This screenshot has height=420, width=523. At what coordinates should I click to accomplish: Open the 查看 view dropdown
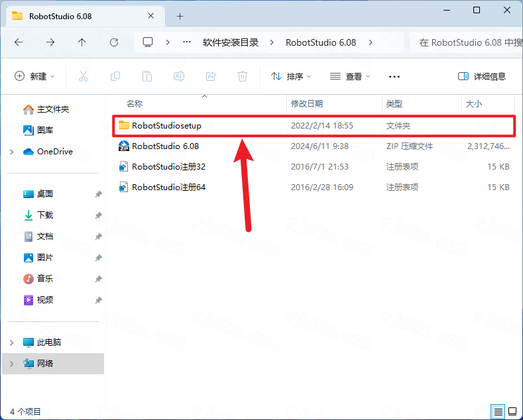tap(349, 76)
